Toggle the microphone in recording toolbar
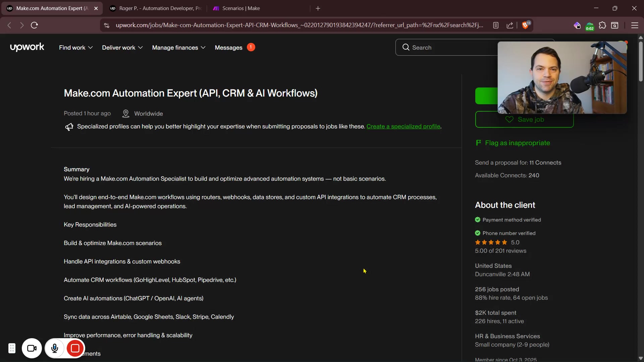The image size is (644, 362). 55,349
